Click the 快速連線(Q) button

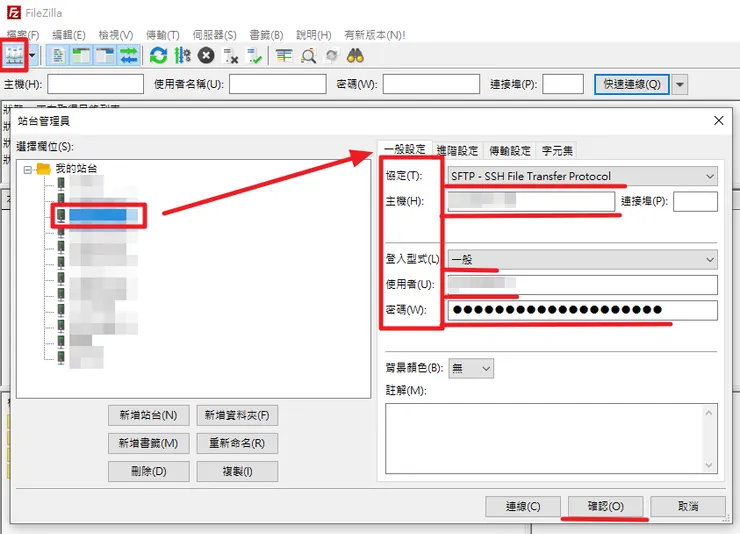[x=631, y=84]
